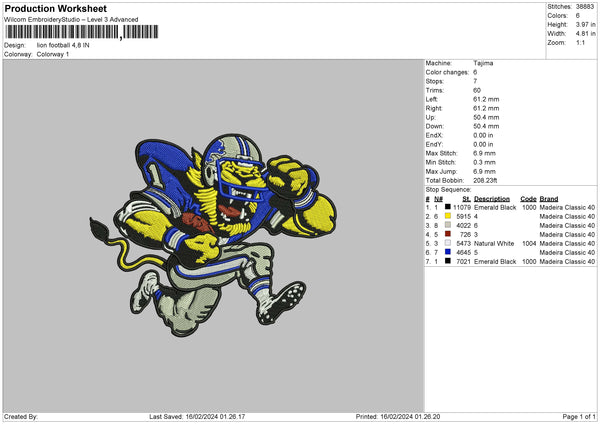The width and height of the screenshot is (600, 424).
Task: Click the 'Last Saved: 16/02/2024' footer text
Action: 197,416
